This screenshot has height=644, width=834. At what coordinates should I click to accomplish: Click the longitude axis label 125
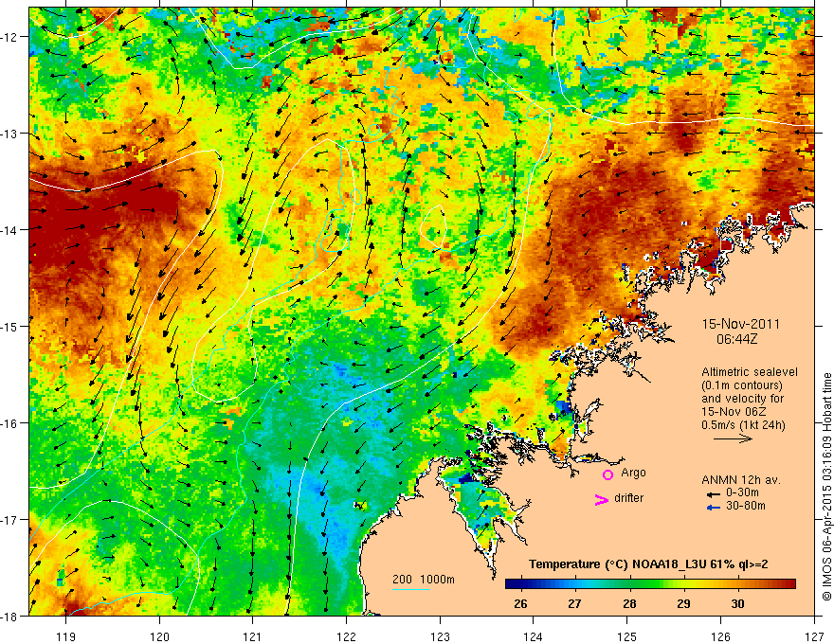(x=627, y=636)
